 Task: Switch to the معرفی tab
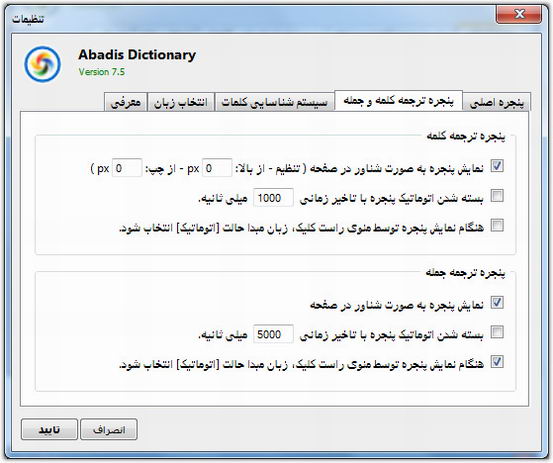coord(126,102)
